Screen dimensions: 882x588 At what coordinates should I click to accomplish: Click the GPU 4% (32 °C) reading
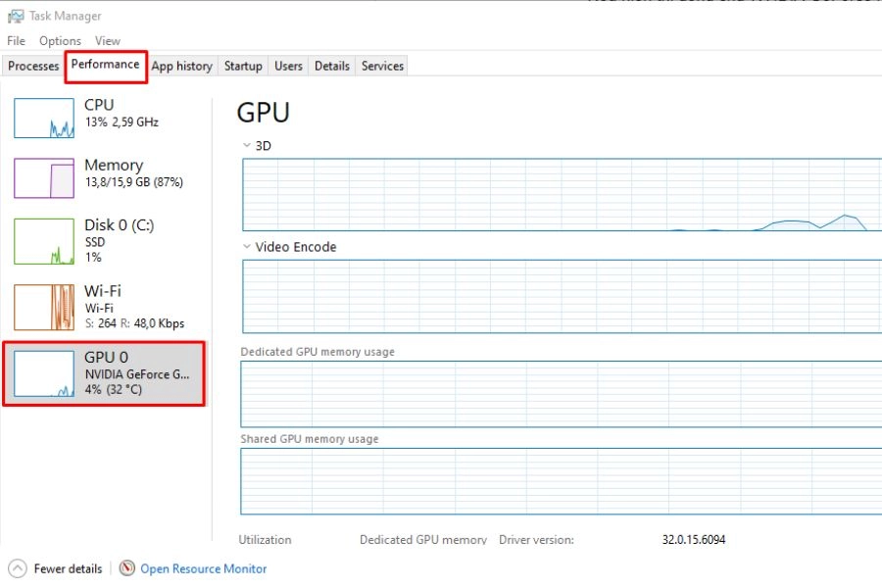click(114, 389)
